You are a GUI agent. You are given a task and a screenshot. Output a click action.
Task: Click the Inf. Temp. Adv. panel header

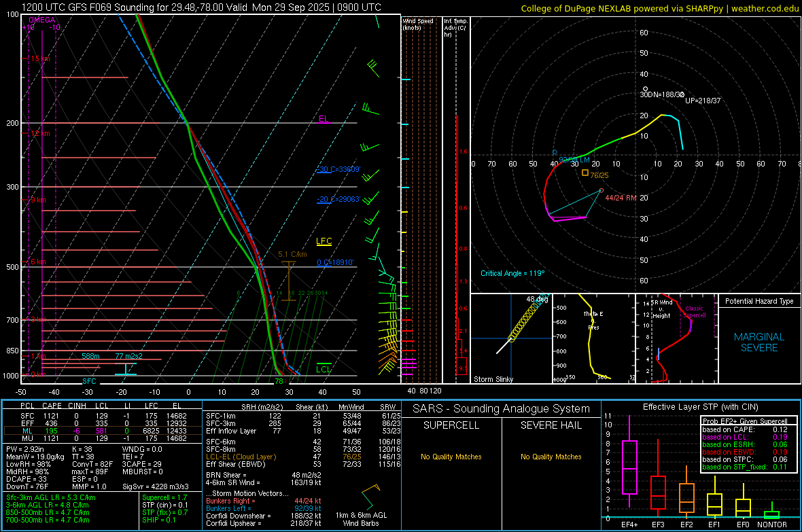coord(455,28)
